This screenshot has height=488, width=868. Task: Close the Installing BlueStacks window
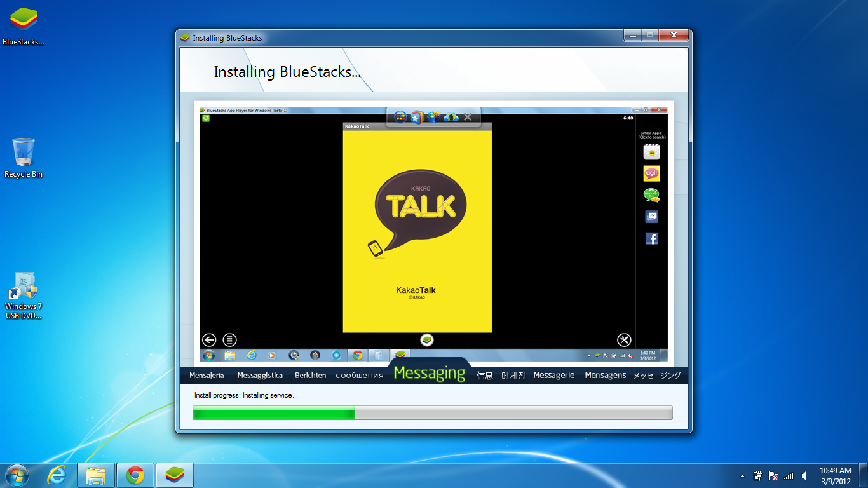[x=674, y=36]
